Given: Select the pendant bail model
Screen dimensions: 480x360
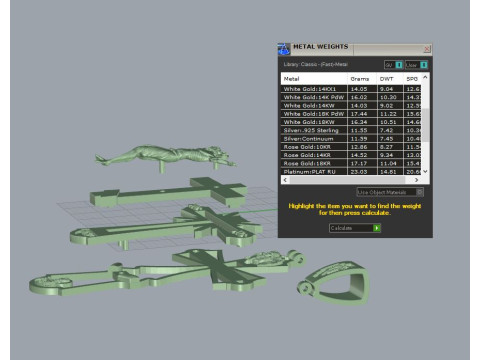Looking at the screenshot, I should tap(334, 283).
